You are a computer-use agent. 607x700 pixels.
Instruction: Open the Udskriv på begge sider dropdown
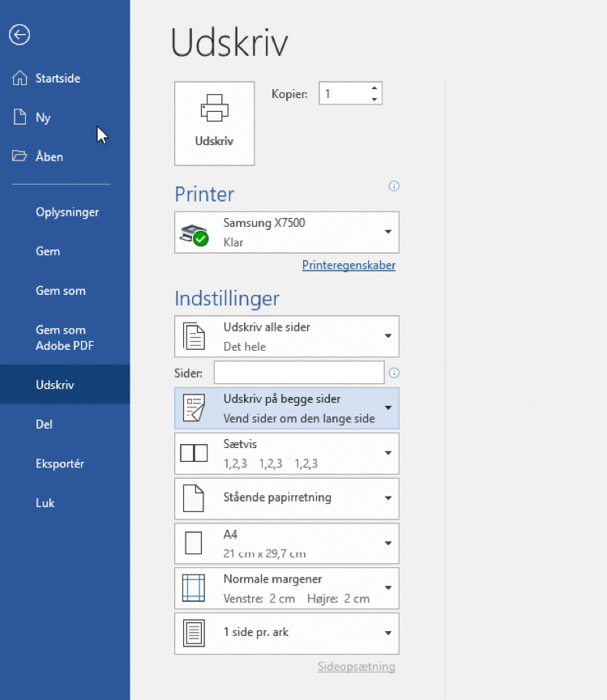tap(287, 408)
